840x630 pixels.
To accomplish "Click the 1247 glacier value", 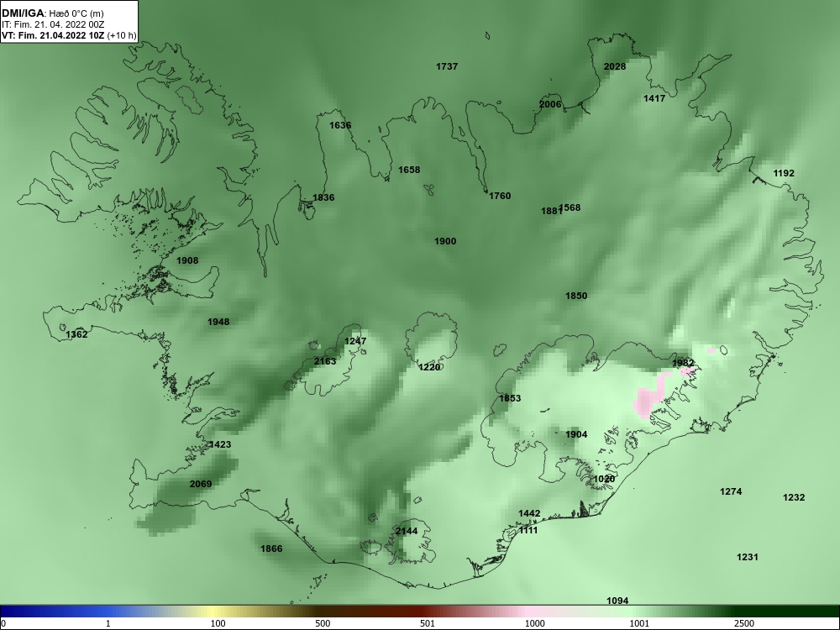I will 355,341.
